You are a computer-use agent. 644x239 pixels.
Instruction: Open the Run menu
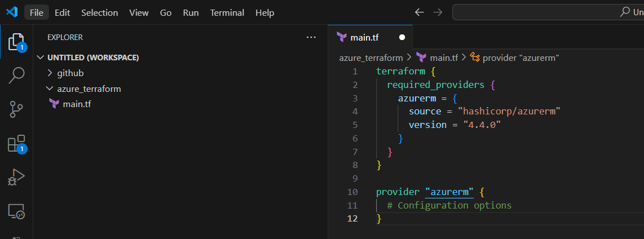(191, 13)
